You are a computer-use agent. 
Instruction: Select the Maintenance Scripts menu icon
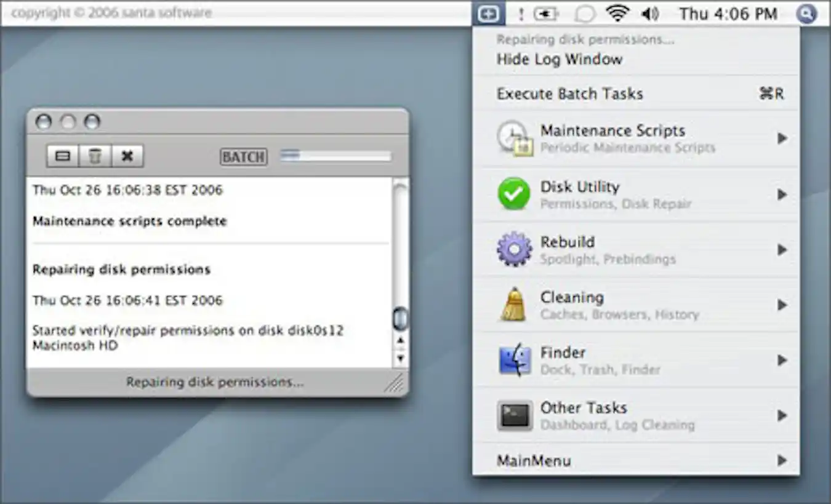coord(515,138)
